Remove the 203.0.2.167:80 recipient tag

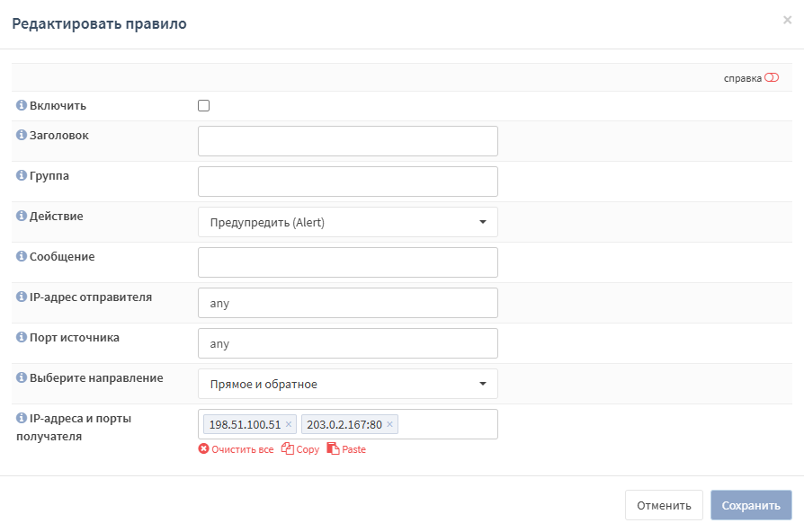[x=389, y=424]
